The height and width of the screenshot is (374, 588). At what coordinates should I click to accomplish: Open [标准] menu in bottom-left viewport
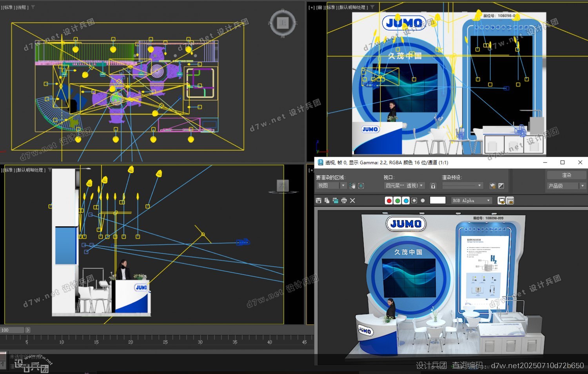tap(8, 170)
